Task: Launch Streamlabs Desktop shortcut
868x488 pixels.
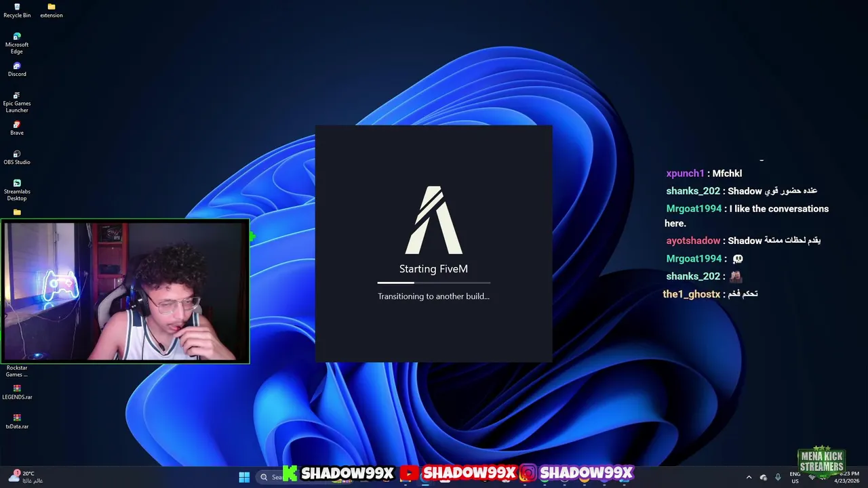Action: pos(17,190)
